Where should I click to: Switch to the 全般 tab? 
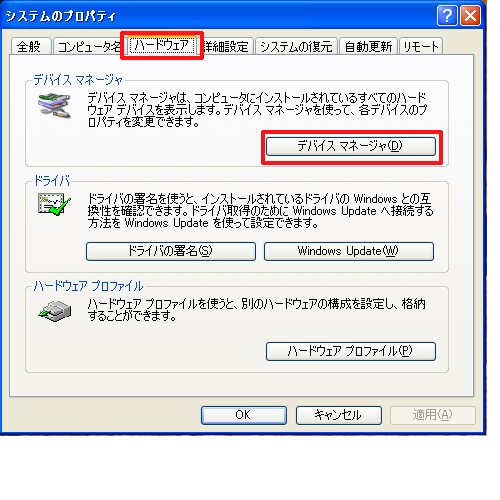[31, 46]
